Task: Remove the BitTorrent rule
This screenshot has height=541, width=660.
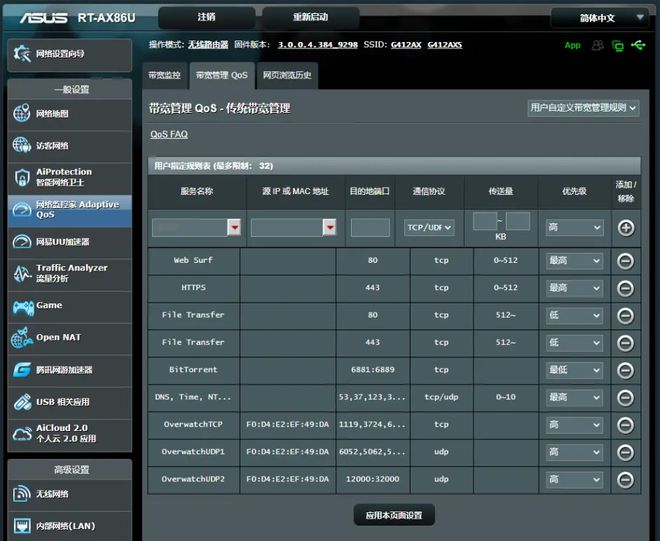Action: [x=626, y=370]
